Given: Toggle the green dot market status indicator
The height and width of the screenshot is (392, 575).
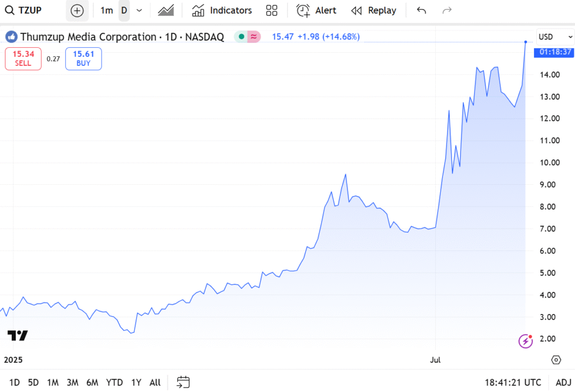Looking at the screenshot, I should (x=241, y=37).
